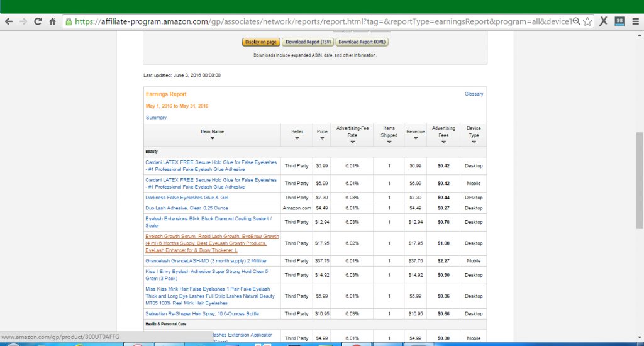This screenshot has width=644, height=346.
Task: Click the Last updated June 3 text
Action: pos(182,75)
